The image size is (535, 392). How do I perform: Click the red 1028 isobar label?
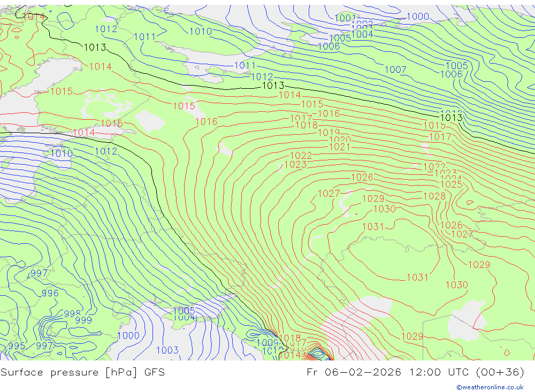[x=434, y=196]
